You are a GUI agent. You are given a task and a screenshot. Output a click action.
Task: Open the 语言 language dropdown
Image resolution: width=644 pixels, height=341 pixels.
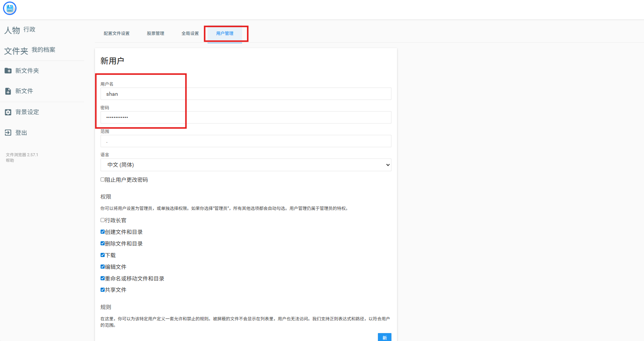point(245,165)
